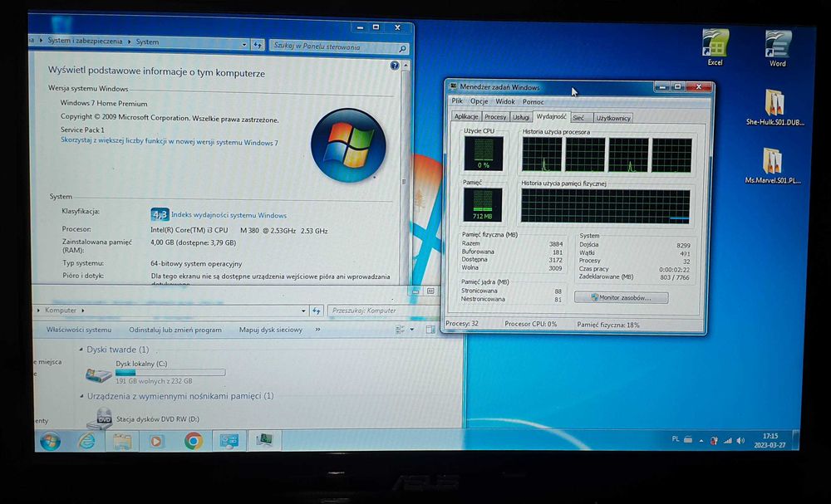Image resolution: width=831 pixels, height=504 pixels.
Task: Open the Windows Start menu orb
Action: tap(50, 440)
